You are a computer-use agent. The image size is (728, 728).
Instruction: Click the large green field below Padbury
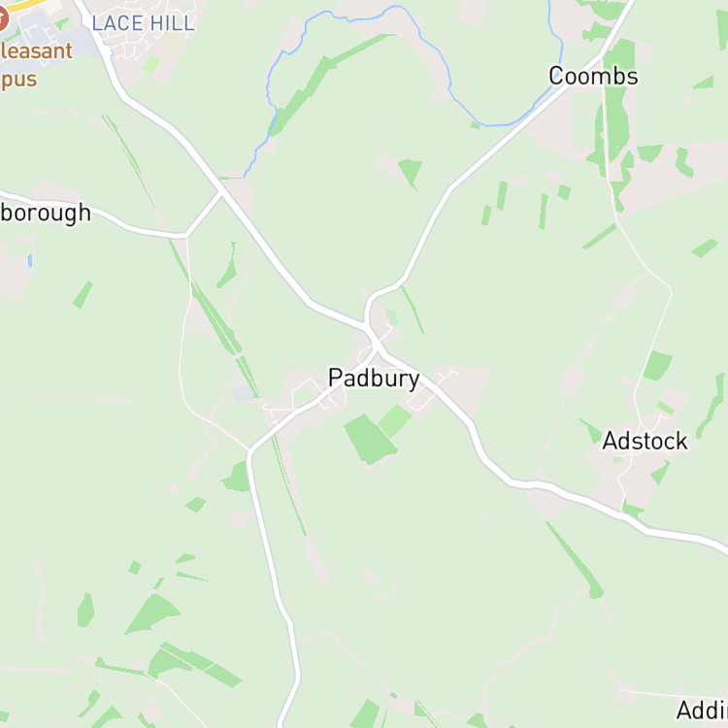(x=369, y=440)
